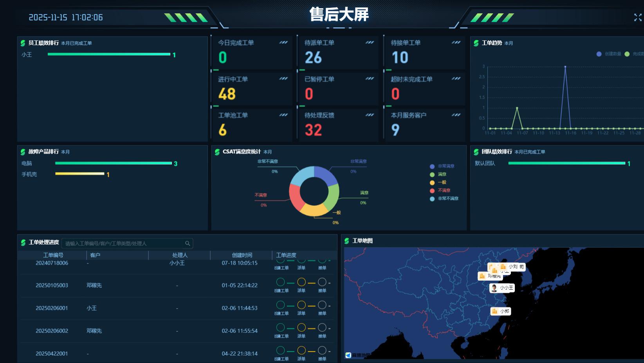Click the arrows icon on 本月服务客户 card
The width and height of the screenshot is (644, 363).
click(455, 115)
